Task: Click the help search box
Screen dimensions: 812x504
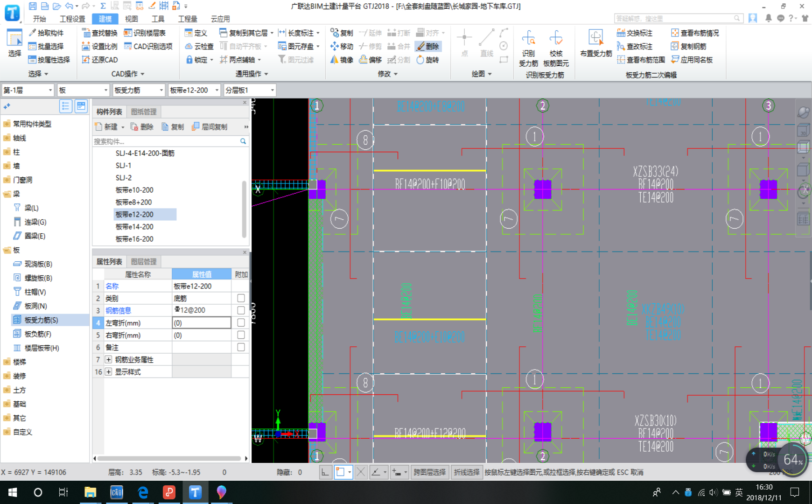Action: click(x=678, y=19)
